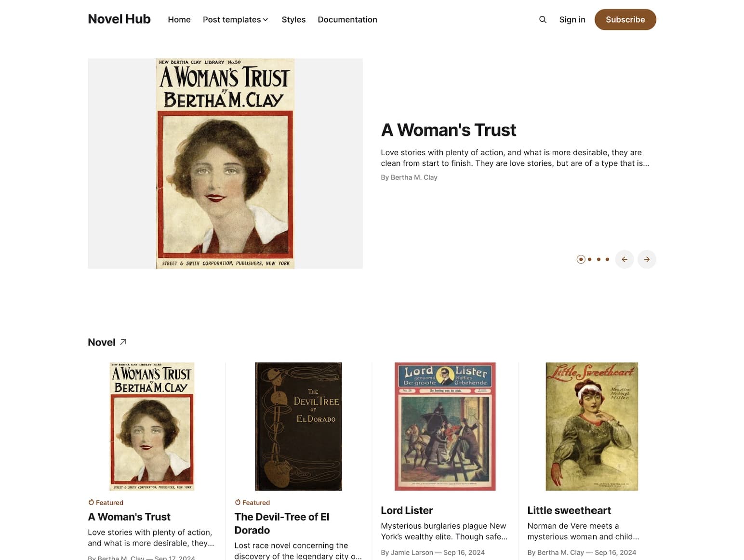This screenshot has width=744, height=560.
Task: Select third carousel dot indicator
Action: (x=598, y=259)
